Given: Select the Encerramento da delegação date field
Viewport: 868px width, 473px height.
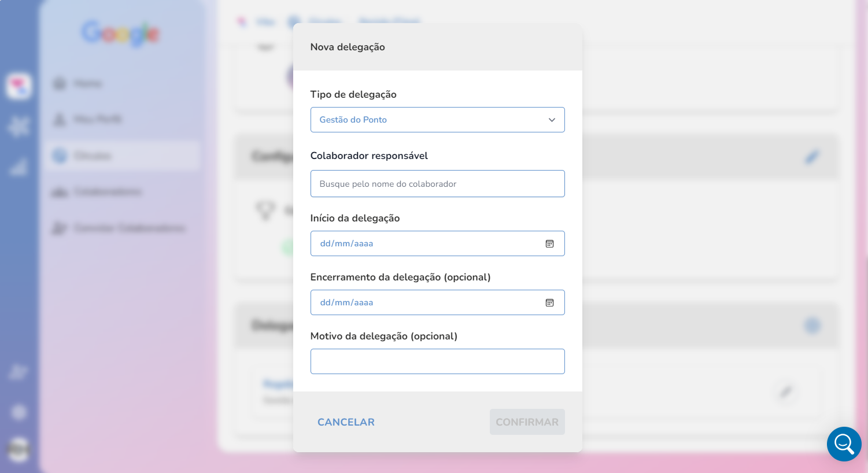Looking at the screenshot, I should (437, 302).
